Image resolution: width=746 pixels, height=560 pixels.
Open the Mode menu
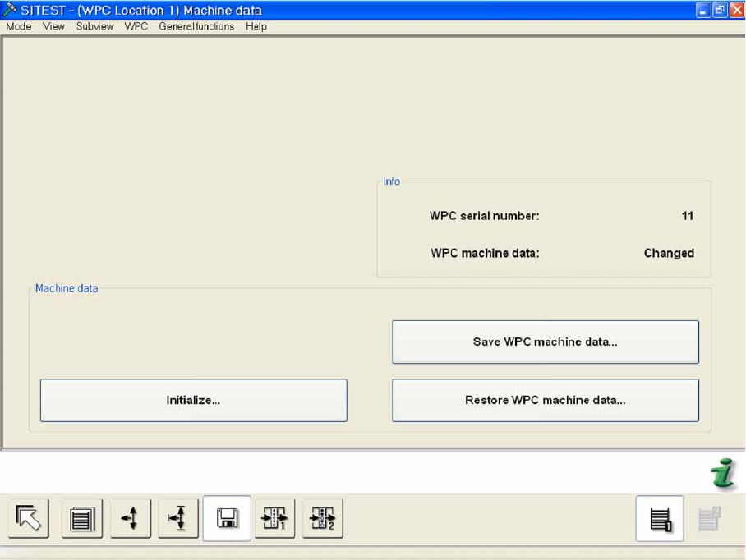point(19,26)
